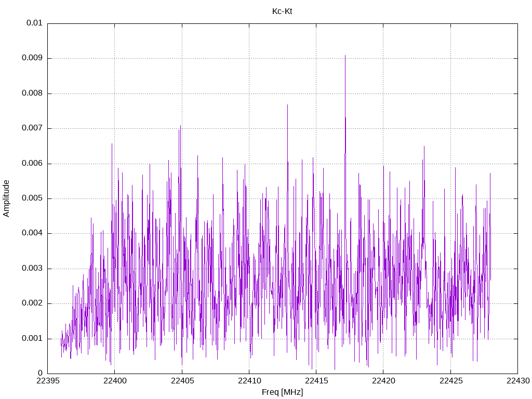Click the y-axis tick label 0.002

click(x=32, y=303)
